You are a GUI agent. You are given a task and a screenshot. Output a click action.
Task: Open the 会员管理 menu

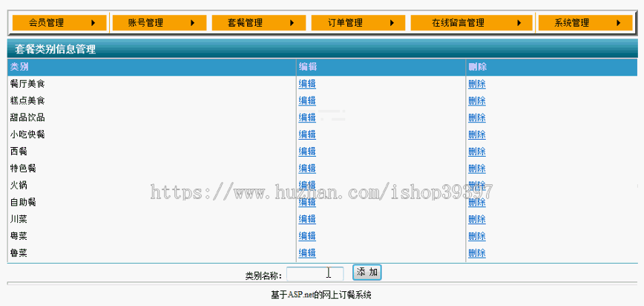59,22
